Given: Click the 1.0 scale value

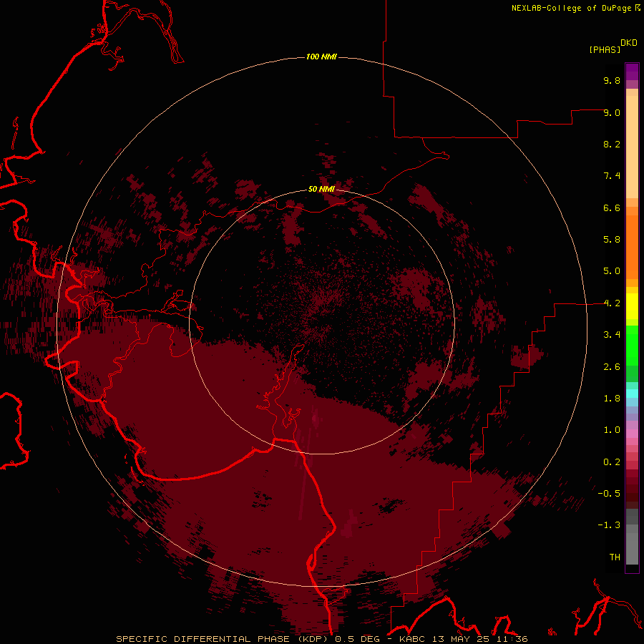Looking at the screenshot, I should coord(612,430).
